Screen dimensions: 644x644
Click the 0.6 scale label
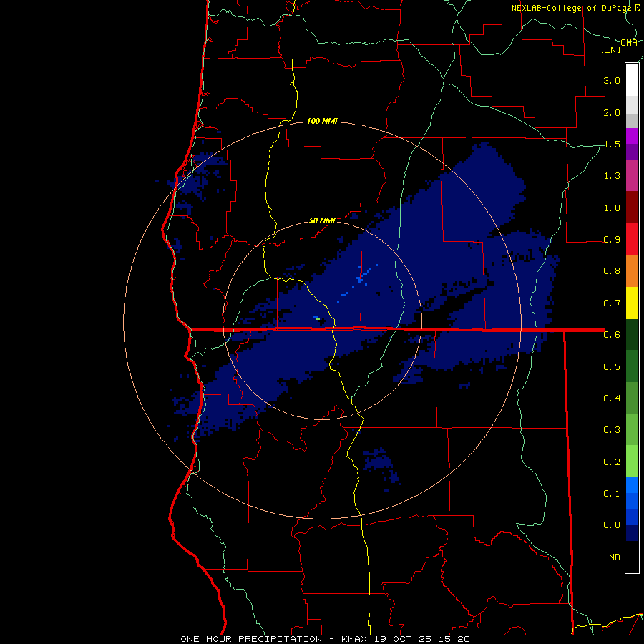pyautogui.click(x=612, y=335)
